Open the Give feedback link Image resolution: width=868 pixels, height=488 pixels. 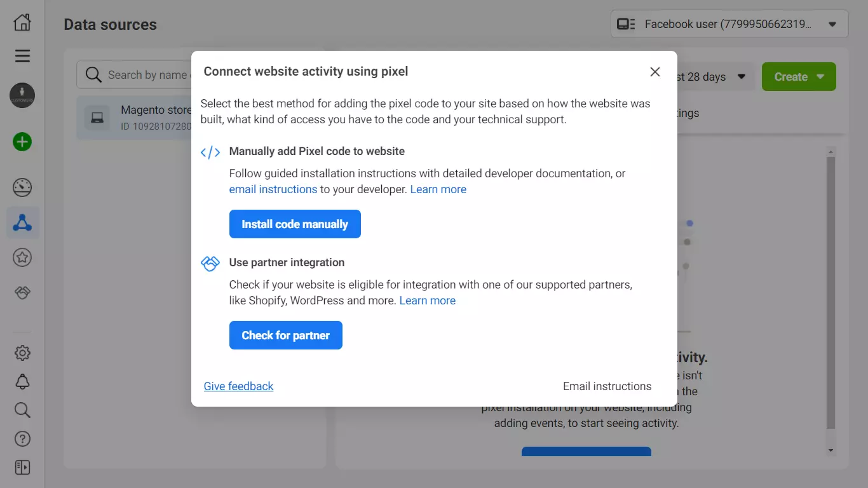click(238, 386)
